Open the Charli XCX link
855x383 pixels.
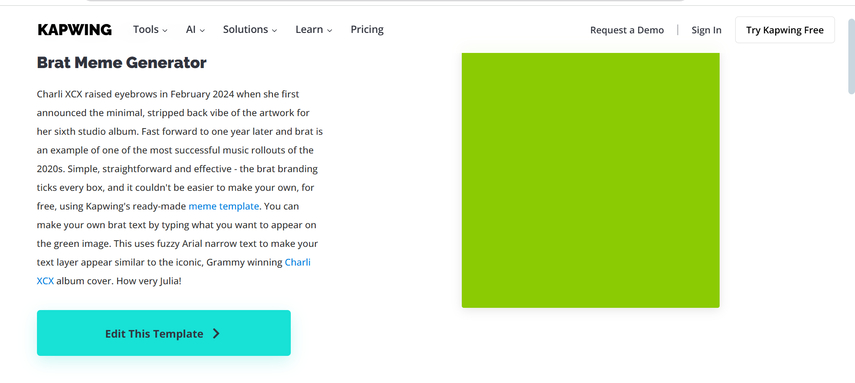(x=298, y=262)
